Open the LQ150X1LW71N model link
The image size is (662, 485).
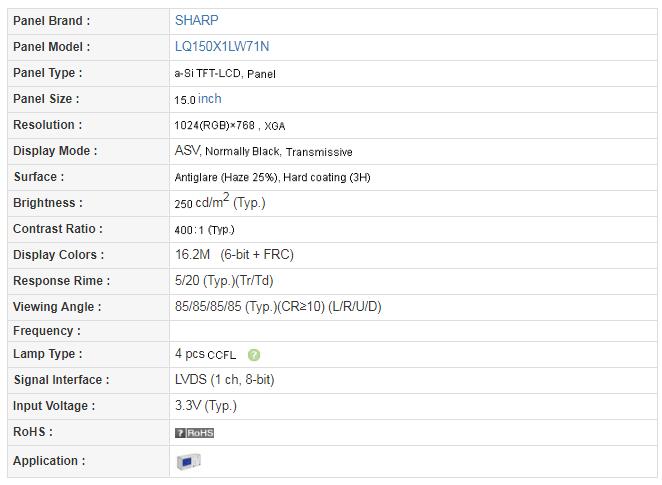[222, 46]
